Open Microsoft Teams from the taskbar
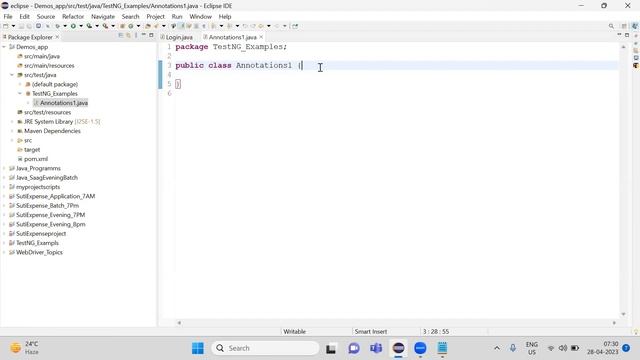Viewport: 640px width, 360px height. click(x=376, y=348)
